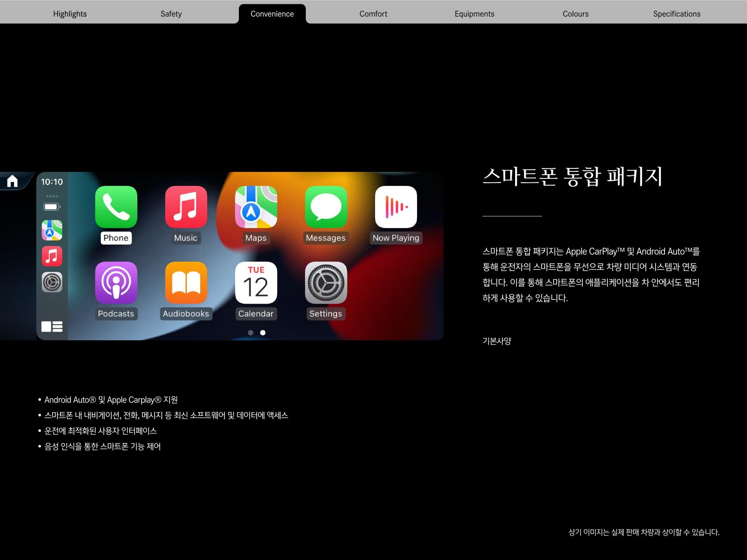Open the Equipments tab
The height and width of the screenshot is (560, 747).
point(475,14)
